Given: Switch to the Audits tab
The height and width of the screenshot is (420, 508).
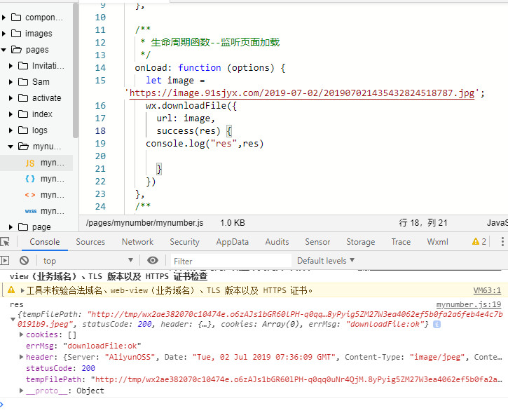Looking at the screenshot, I should [277, 242].
